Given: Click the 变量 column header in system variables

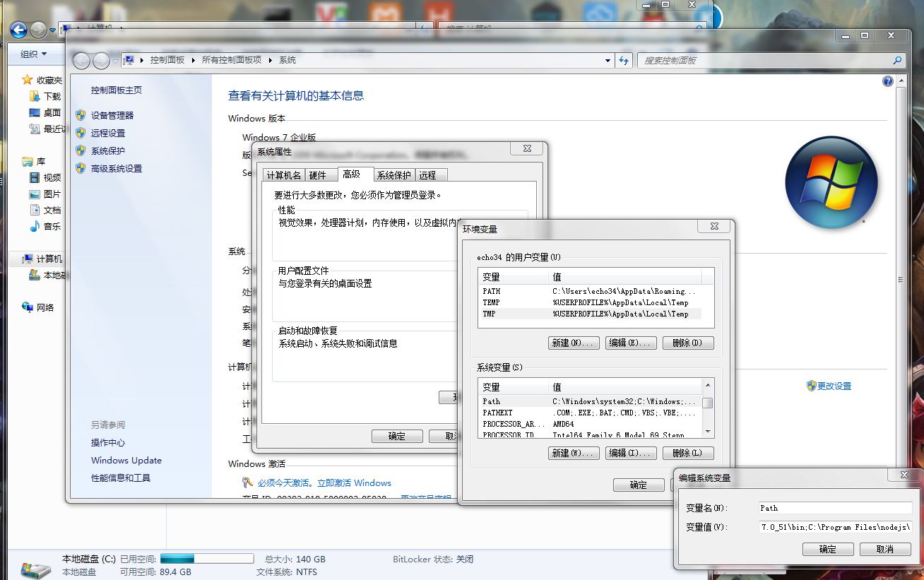Looking at the screenshot, I should 514,386.
